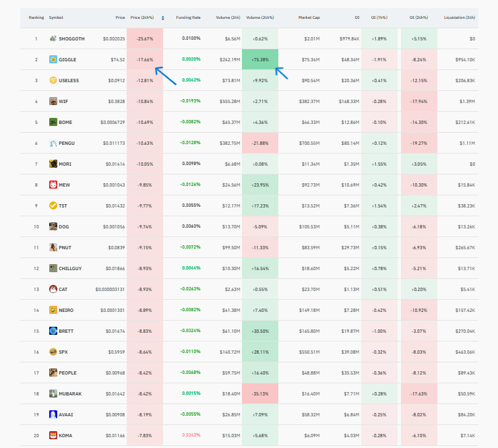Sort by Liquidation (24h) column header

(460, 18)
